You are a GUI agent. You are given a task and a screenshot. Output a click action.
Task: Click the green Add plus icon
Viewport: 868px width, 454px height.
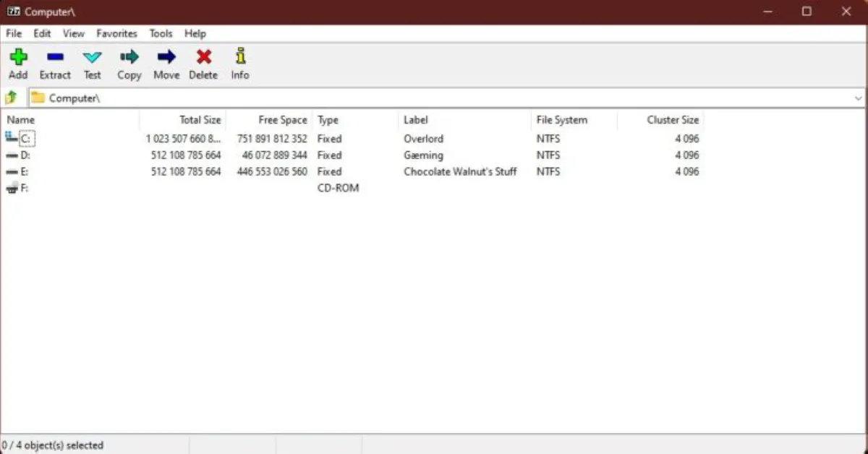coord(18,56)
